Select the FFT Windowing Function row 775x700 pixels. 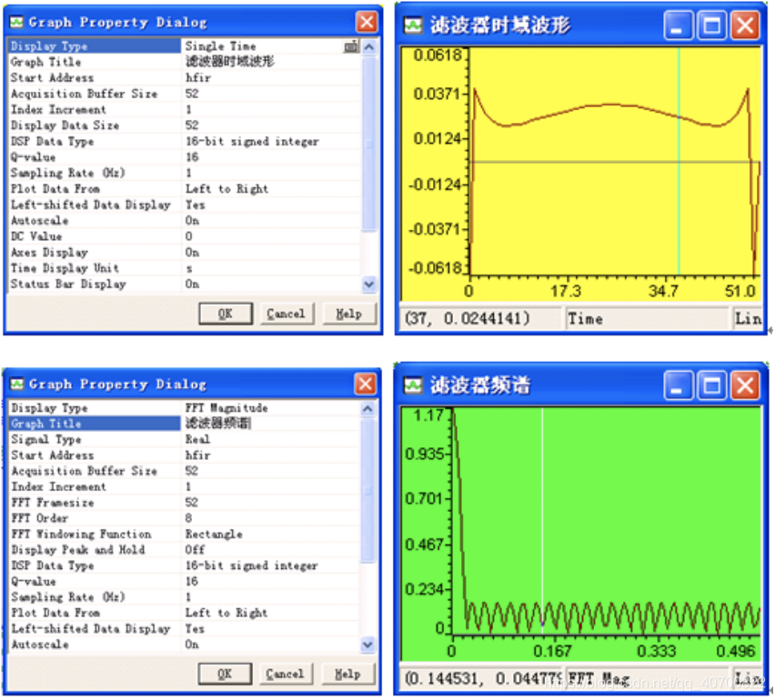coord(184,534)
